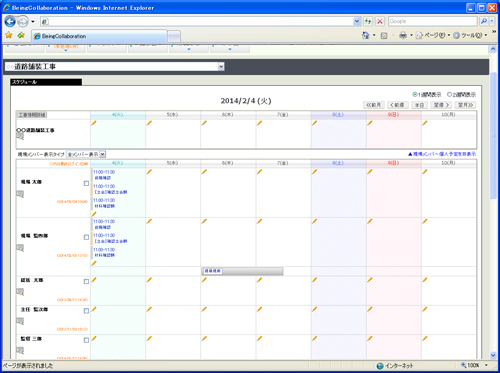Viewport: 500px width, 373px height.
Task: Click the internet zone globe in status bar
Action: pyautogui.click(x=380, y=366)
